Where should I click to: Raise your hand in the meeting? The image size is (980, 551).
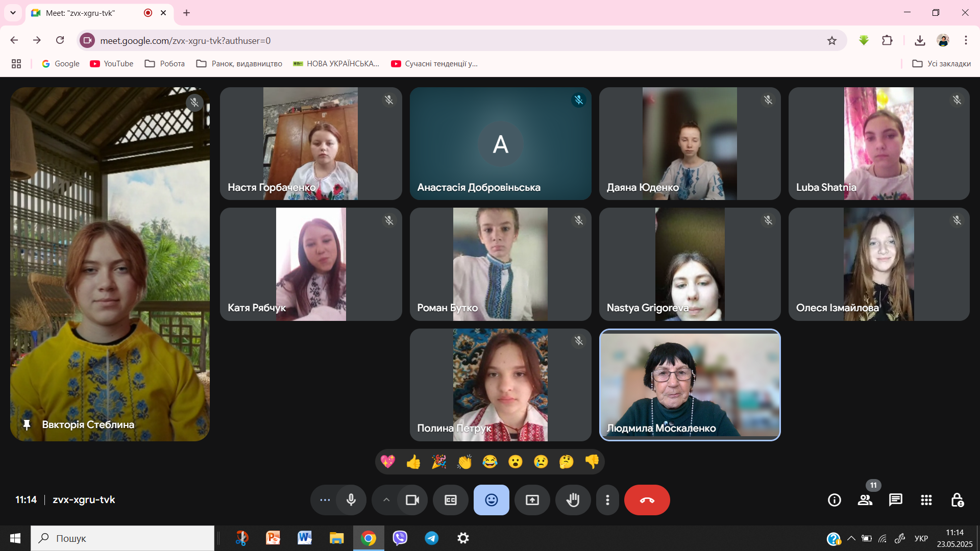pyautogui.click(x=573, y=500)
